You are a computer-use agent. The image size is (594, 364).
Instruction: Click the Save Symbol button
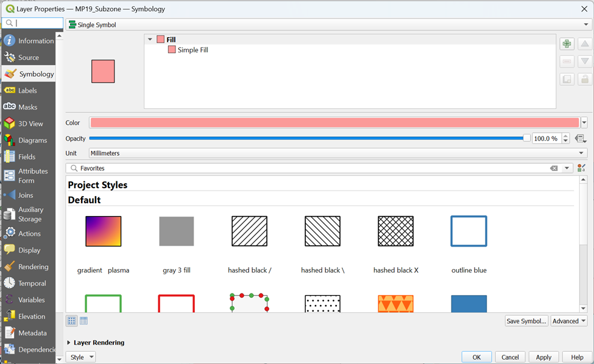coord(526,321)
